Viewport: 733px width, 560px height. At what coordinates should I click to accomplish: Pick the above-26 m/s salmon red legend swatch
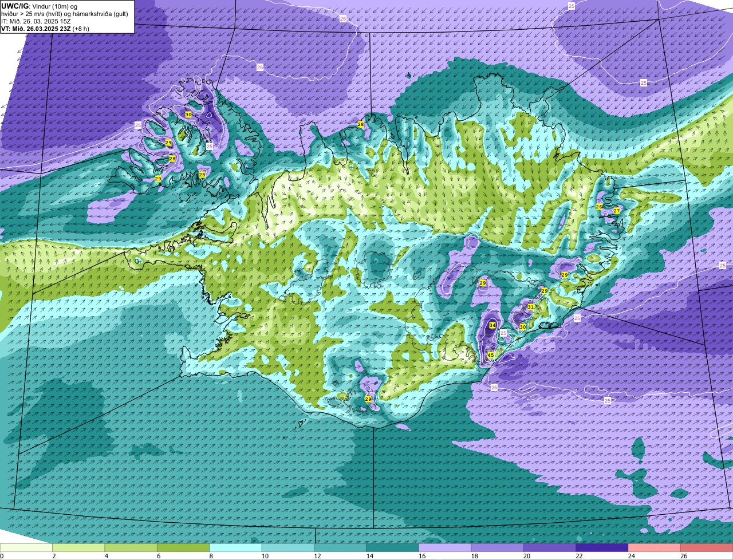[x=707, y=548]
